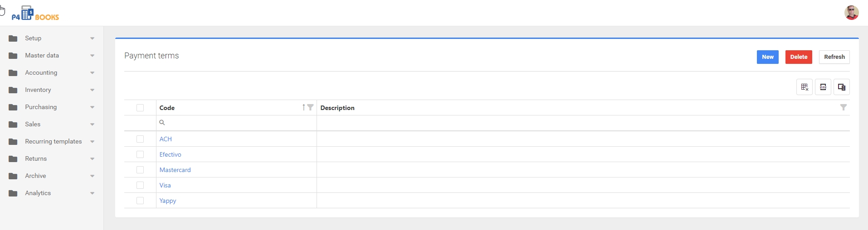This screenshot has height=230, width=868.
Task: Expand the Analytics menu arrow
Action: [92, 193]
